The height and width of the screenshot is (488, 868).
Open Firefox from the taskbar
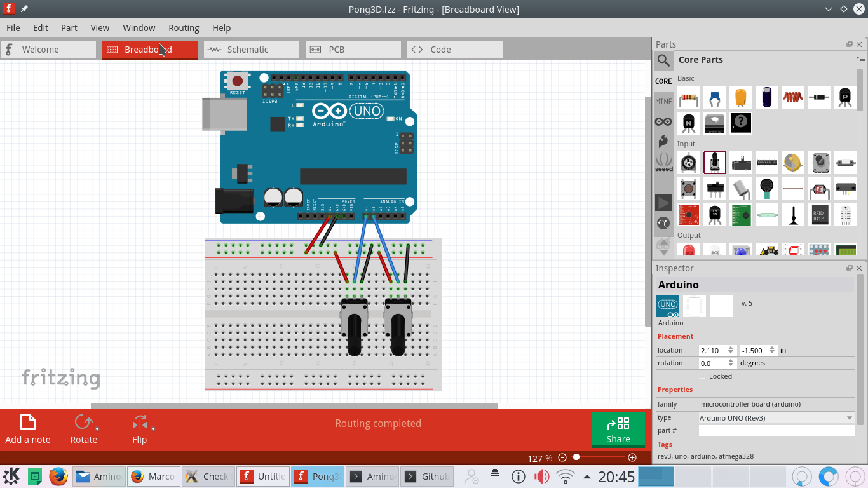pyautogui.click(x=58, y=476)
